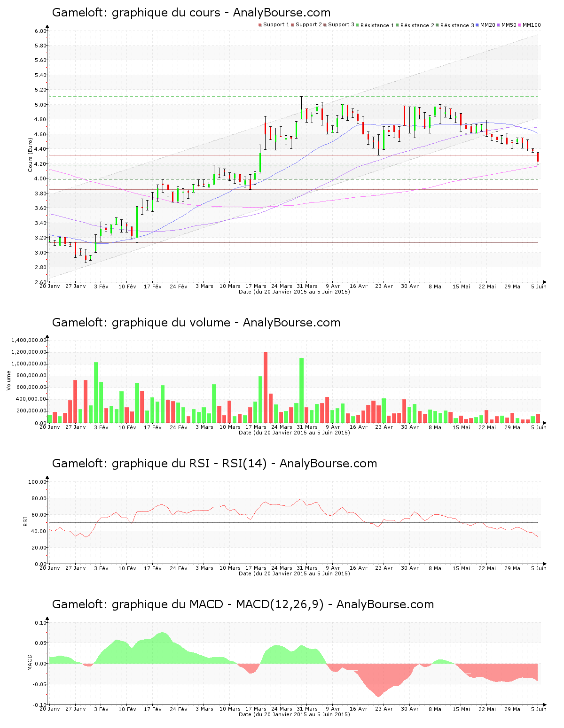
Task: Click the 'graphique du volume' chart title
Action: 196,323
